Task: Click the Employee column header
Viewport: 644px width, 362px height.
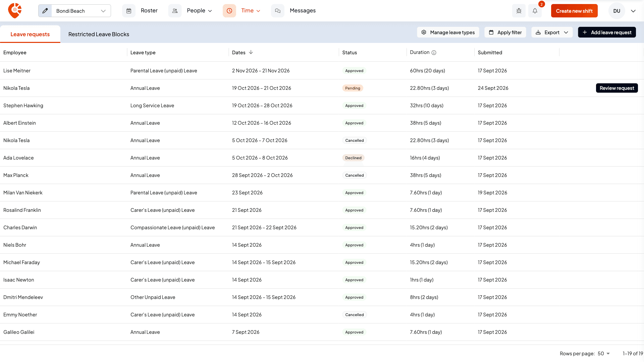Action: click(x=15, y=53)
